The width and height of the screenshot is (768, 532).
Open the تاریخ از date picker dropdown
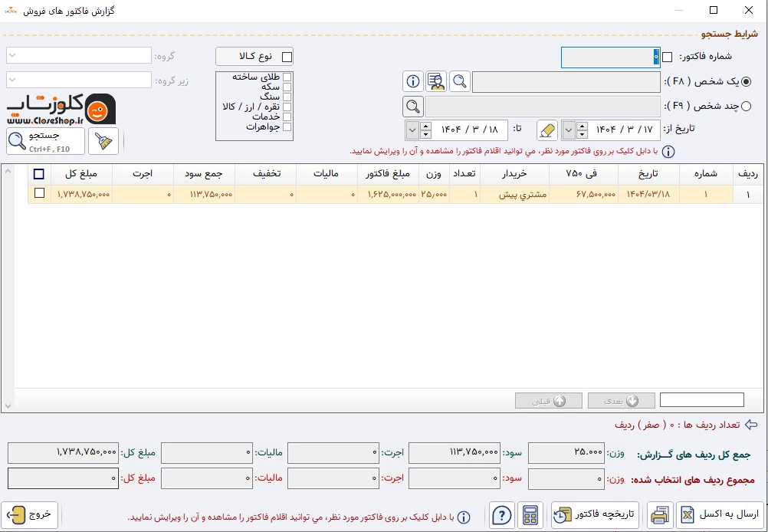point(569,130)
